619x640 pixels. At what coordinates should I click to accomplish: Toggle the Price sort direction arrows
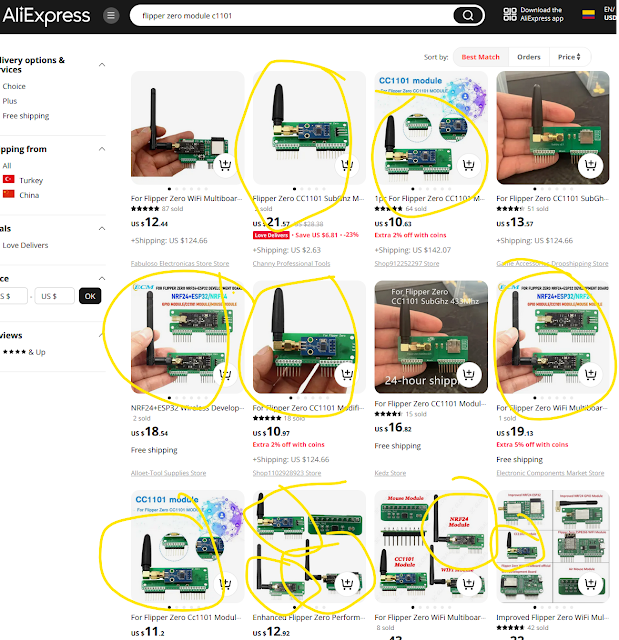578,57
